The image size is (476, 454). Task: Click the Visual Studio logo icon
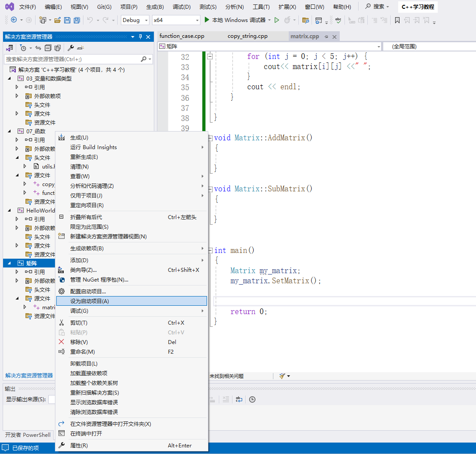tap(10, 7)
